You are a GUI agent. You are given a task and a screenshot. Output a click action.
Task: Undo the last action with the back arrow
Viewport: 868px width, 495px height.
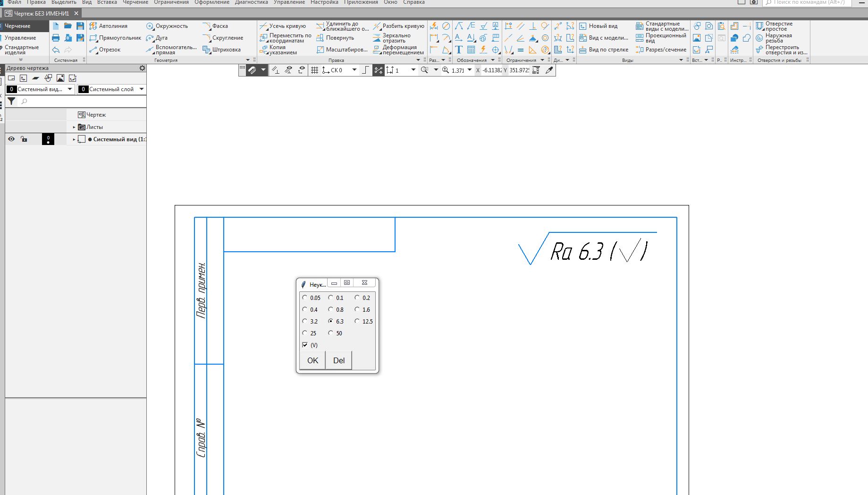pyautogui.click(x=56, y=50)
